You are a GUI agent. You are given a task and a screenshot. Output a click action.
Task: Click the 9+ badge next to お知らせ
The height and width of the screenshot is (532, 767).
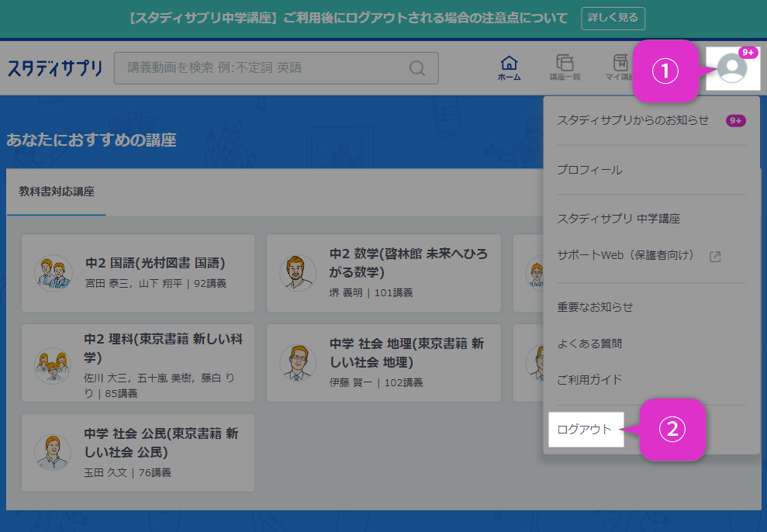735,120
